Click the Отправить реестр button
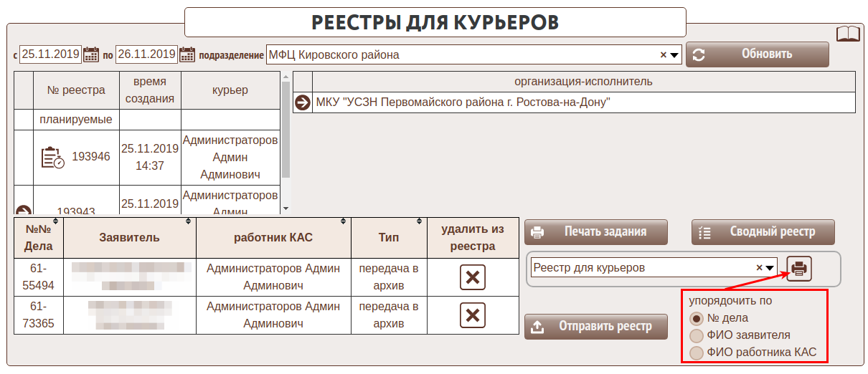Image resolution: width=868 pixels, height=374 pixels. point(596,327)
